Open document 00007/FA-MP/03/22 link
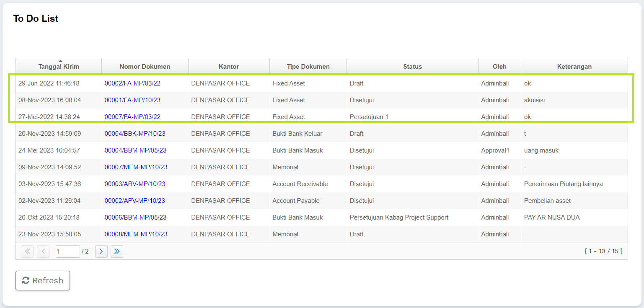644x308 pixels. coord(132,117)
